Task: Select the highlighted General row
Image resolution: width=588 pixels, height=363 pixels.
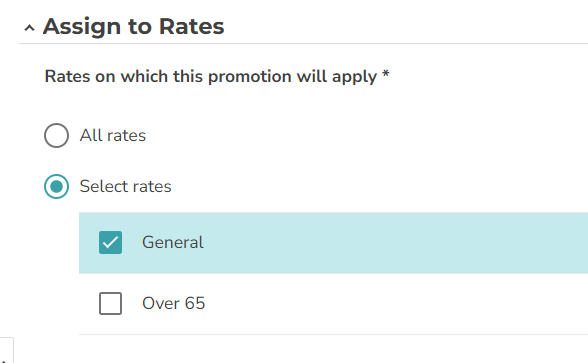Action: tap(333, 243)
